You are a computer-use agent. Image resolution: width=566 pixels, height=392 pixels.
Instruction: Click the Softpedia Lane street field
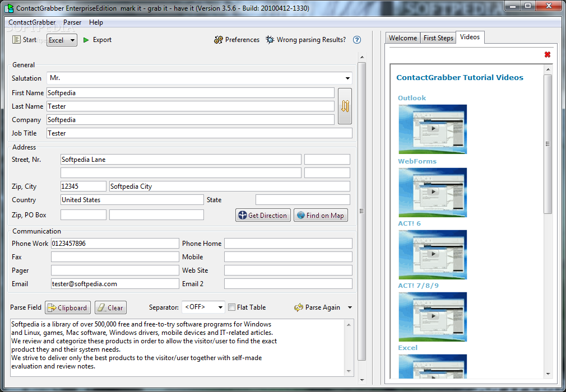(x=181, y=160)
